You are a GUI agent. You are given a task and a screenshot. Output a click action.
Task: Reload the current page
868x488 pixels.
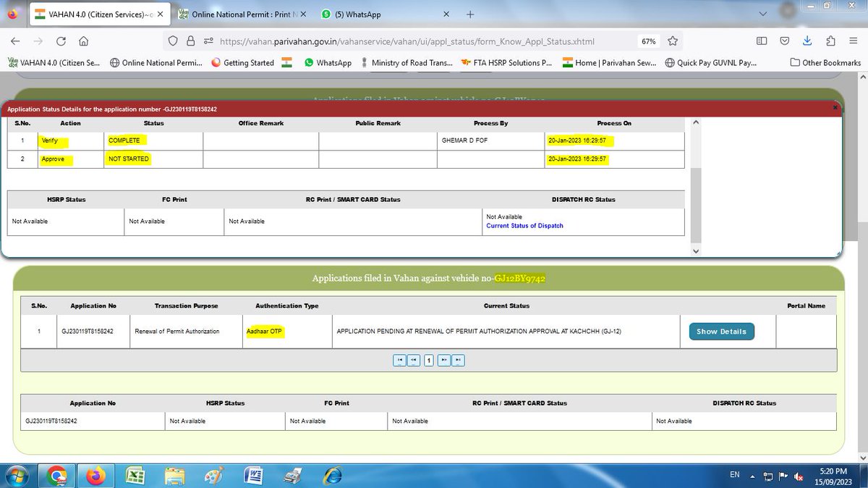click(61, 41)
